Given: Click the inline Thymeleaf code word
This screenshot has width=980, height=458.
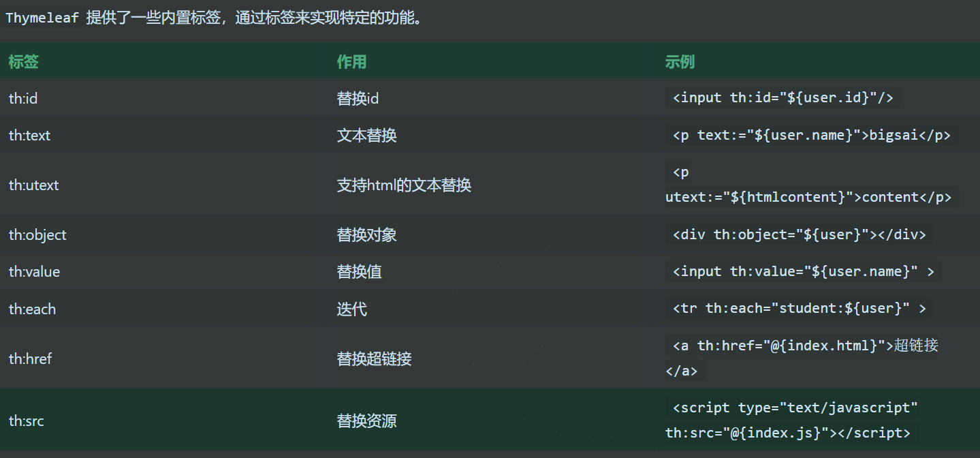Looking at the screenshot, I should tap(42, 18).
